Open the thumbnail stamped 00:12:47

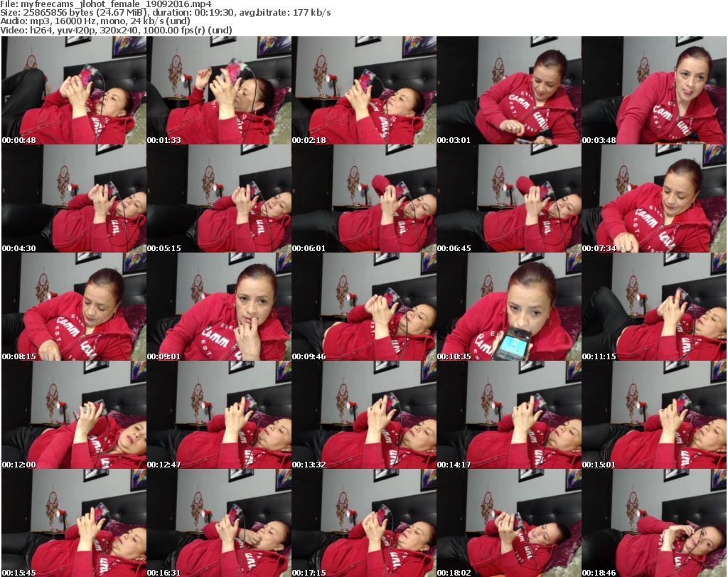219,415
